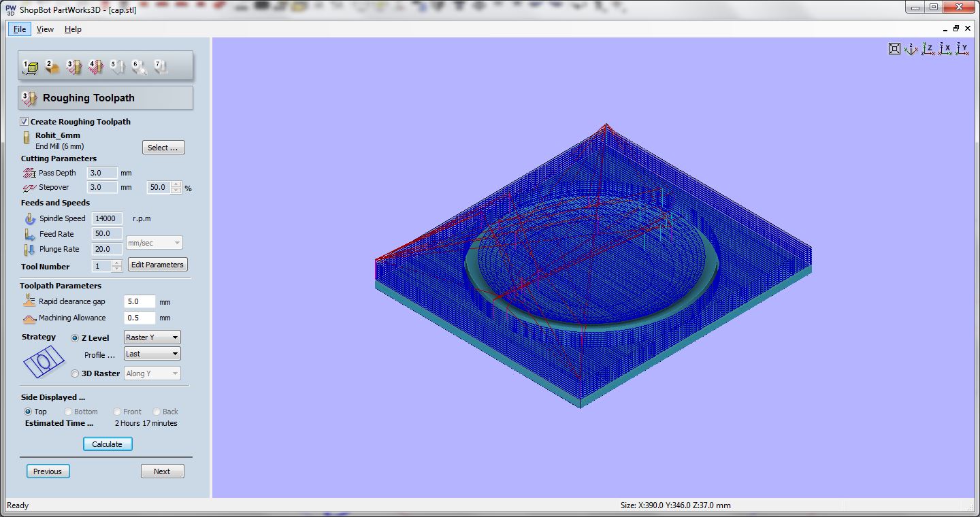The height and width of the screenshot is (517, 980).
Task: Go to step 2 Material setup icon
Action: [x=52, y=67]
